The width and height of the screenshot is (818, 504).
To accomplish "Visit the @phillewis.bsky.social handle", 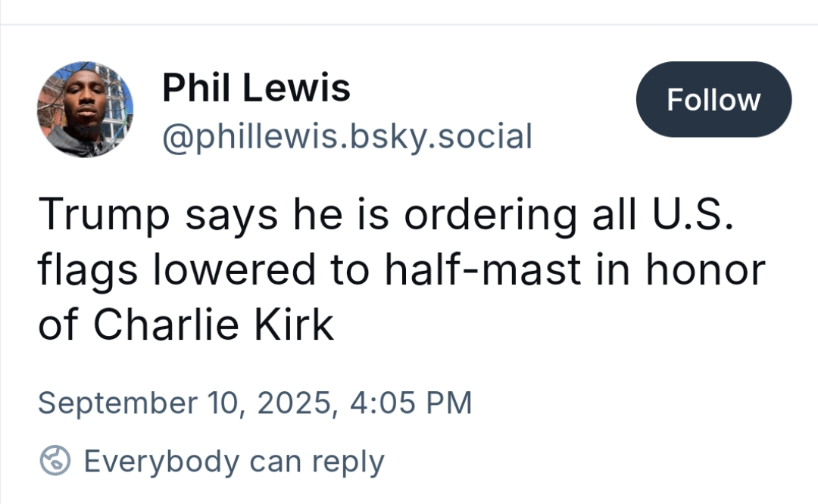I will [x=348, y=136].
